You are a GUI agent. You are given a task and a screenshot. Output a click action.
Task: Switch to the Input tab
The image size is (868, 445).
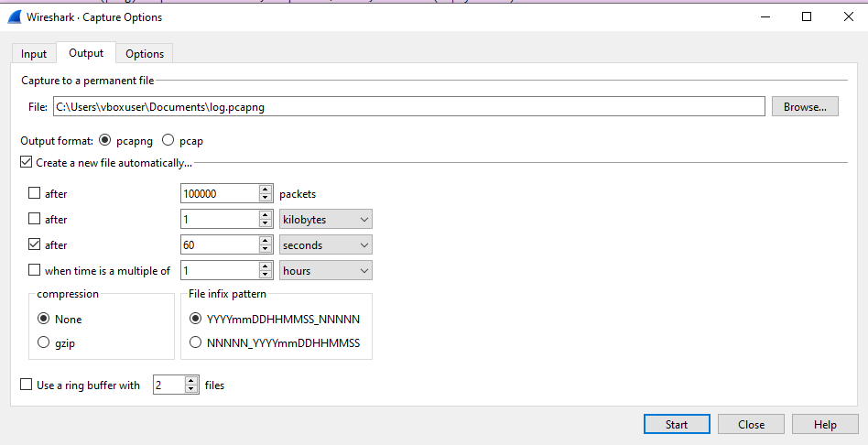coord(34,54)
